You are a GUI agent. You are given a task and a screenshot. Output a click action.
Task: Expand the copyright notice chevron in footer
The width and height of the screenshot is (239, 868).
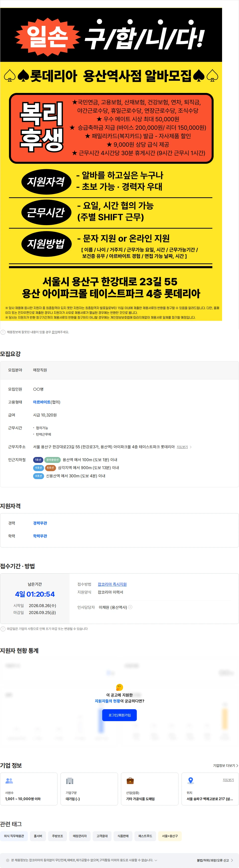coord(156,860)
